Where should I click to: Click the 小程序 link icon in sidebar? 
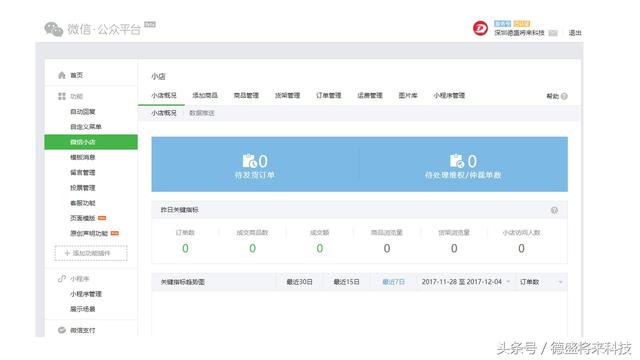click(x=62, y=279)
